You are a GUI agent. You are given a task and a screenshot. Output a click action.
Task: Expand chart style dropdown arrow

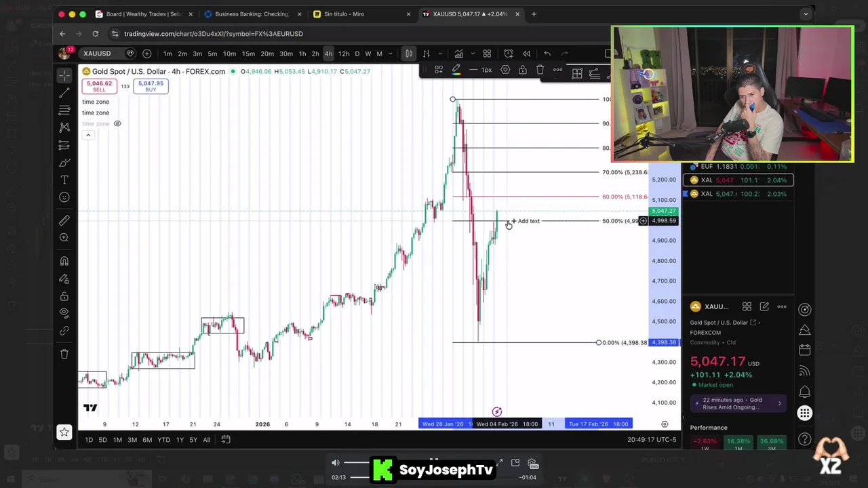tap(441, 54)
